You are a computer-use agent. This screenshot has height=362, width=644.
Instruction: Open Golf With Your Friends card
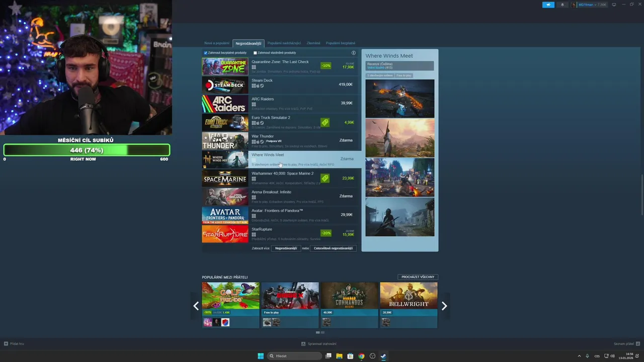tap(230, 305)
